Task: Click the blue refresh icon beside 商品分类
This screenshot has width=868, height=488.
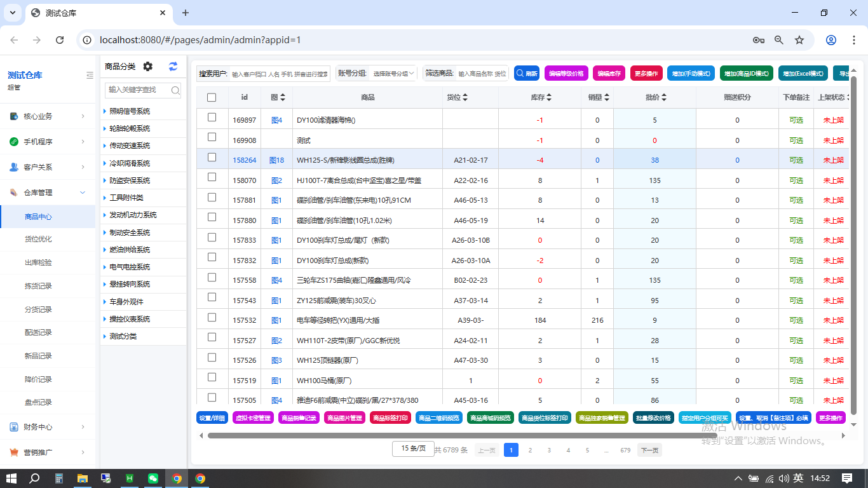Action: click(x=173, y=67)
